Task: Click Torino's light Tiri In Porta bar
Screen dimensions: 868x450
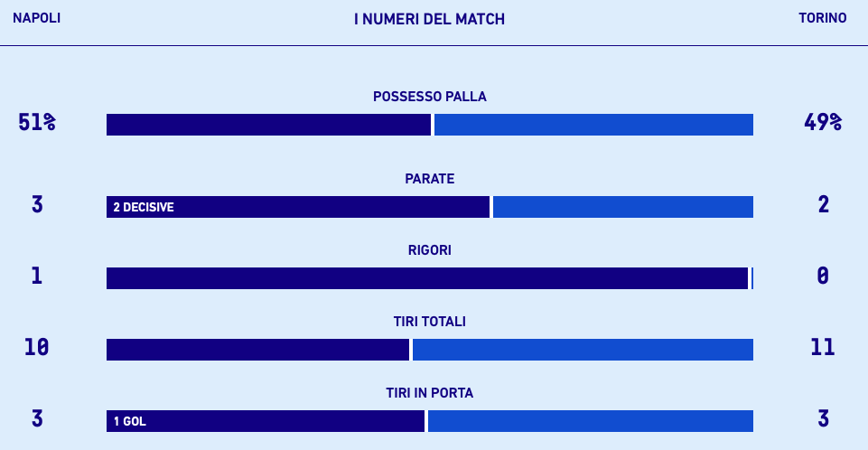Action: coord(590,421)
